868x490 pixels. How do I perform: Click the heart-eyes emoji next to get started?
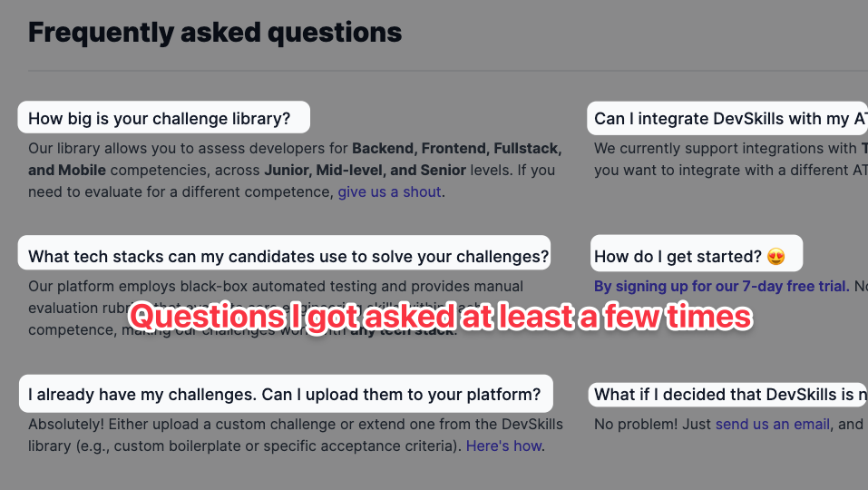776,257
